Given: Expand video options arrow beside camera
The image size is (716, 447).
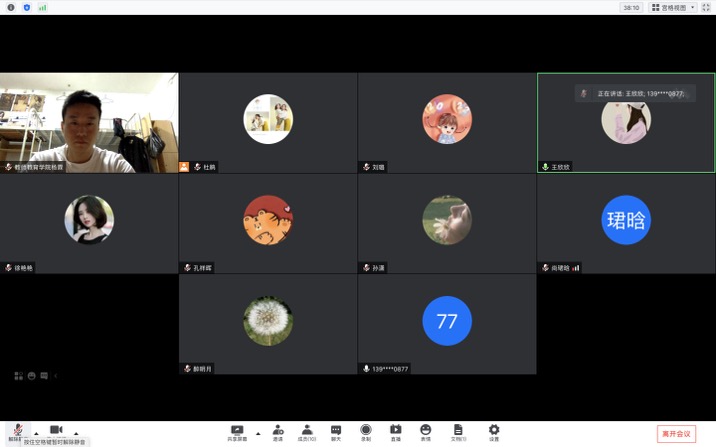Looking at the screenshot, I should coord(75,433).
